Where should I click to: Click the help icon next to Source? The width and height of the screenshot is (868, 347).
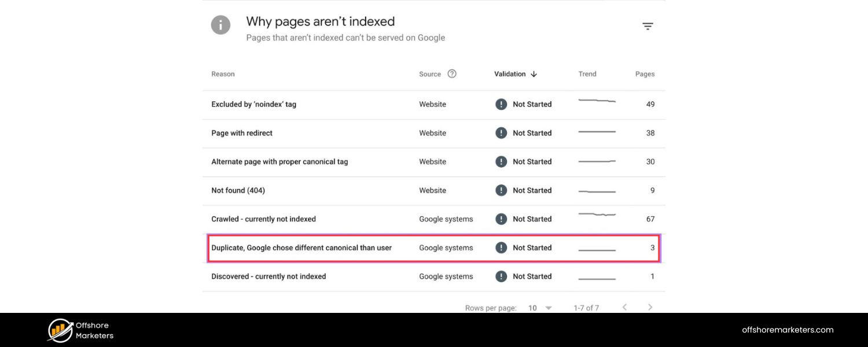(x=452, y=73)
